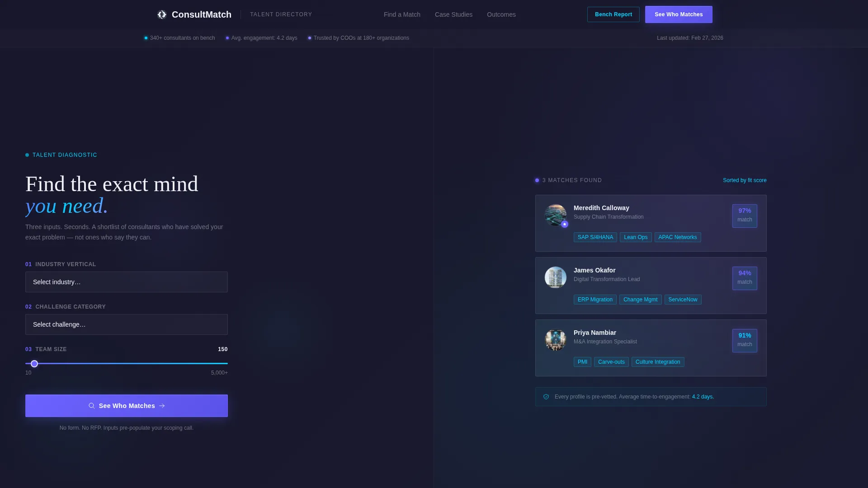The height and width of the screenshot is (488, 868).
Task: Click the '5,000+' slider maximum label
Action: [x=219, y=373]
